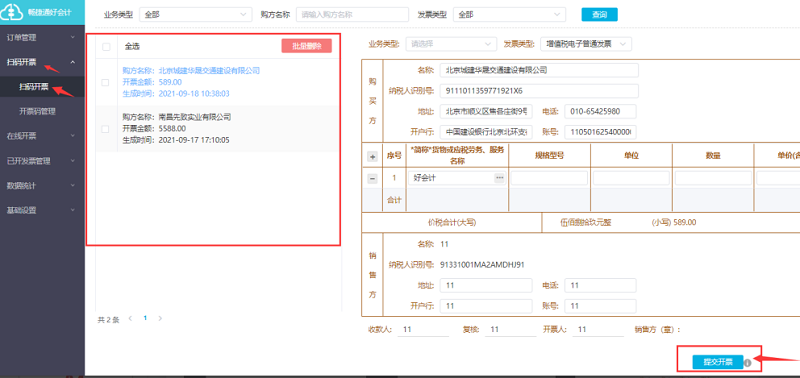Screen dimensions: 800x378
Task: Click the 开票金额 5588.00 text
Action: pyautogui.click(x=154, y=128)
